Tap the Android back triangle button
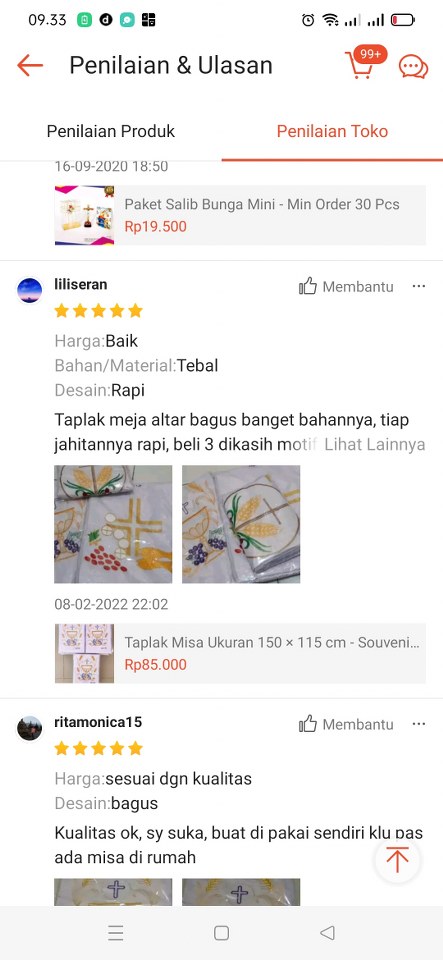443x960 pixels. pos(327,933)
